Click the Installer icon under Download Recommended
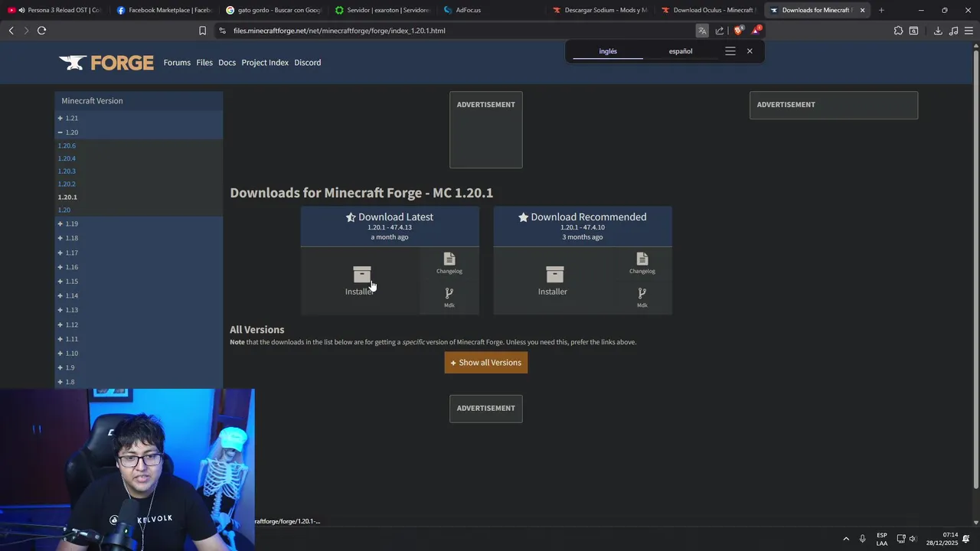Screen dimensions: 980x551 (554, 274)
